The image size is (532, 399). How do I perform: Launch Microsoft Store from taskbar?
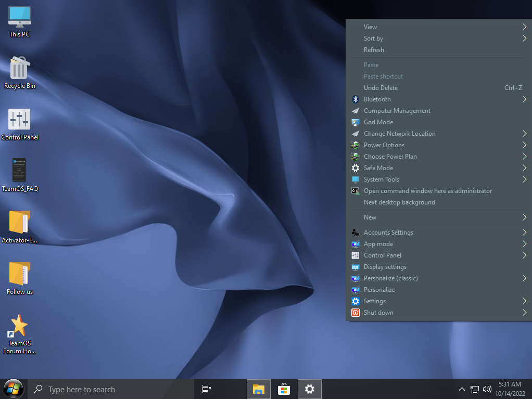coord(284,389)
